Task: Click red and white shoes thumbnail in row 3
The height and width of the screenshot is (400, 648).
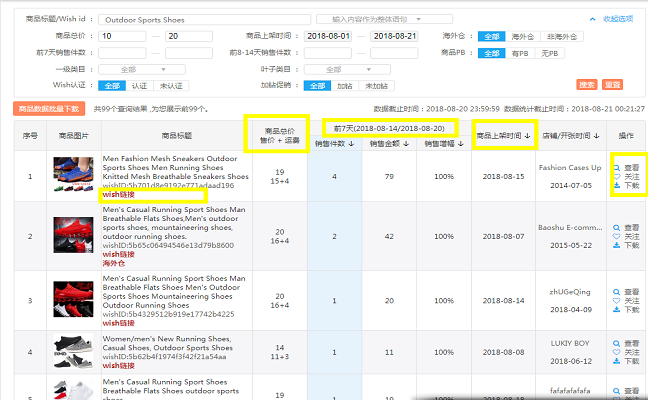Action: 74,299
